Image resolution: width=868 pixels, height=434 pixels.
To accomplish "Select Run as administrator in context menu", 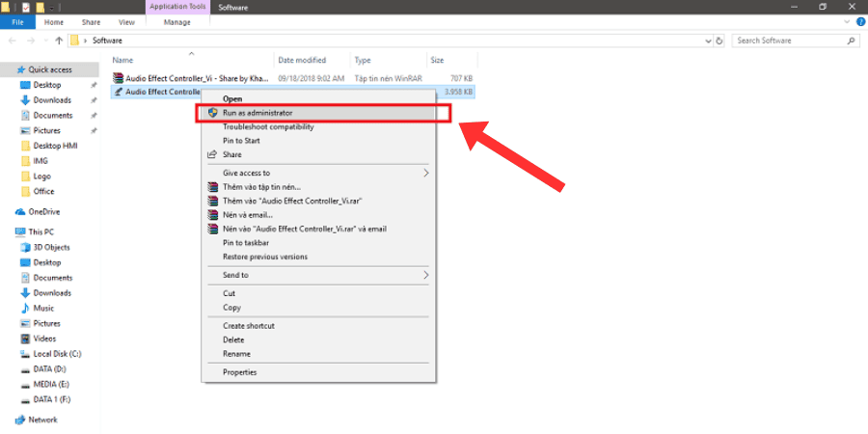I will tap(318, 113).
